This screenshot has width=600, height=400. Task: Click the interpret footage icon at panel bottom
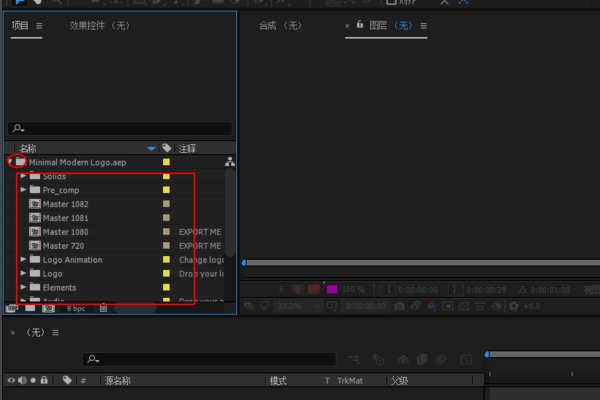[x=13, y=308]
